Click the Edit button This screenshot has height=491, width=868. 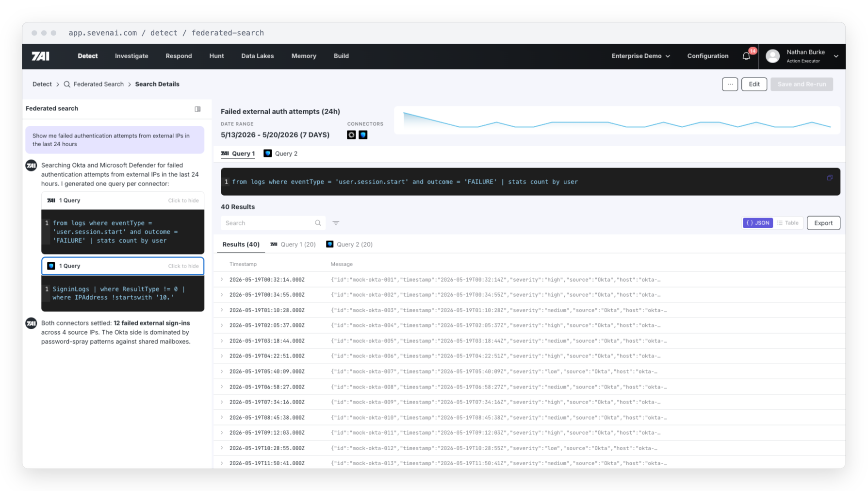click(x=754, y=85)
